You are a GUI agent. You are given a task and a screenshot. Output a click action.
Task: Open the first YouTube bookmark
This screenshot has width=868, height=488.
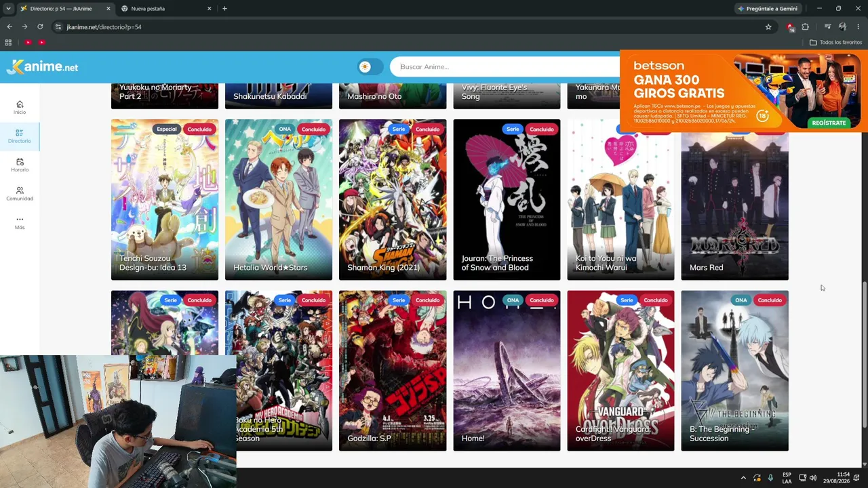point(28,42)
